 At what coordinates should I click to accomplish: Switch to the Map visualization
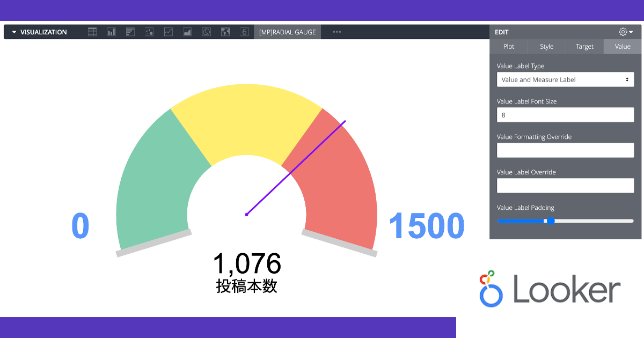225,32
